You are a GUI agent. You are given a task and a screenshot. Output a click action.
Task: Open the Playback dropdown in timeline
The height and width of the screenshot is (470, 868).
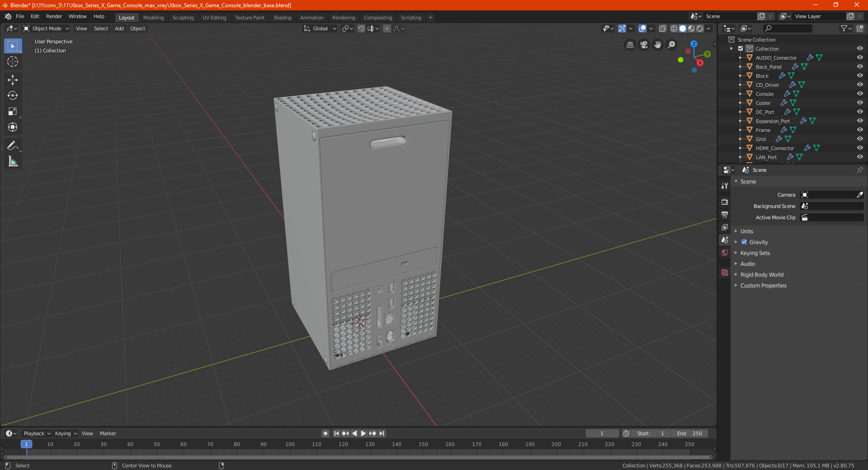coord(36,433)
